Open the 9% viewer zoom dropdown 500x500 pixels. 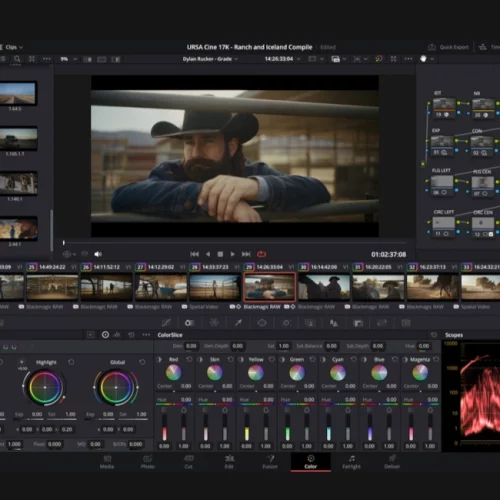click(75, 59)
